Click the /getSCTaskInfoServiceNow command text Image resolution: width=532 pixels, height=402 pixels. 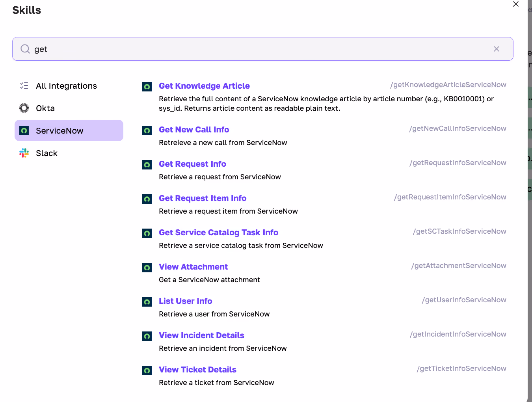pyautogui.click(x=459, y=231)
